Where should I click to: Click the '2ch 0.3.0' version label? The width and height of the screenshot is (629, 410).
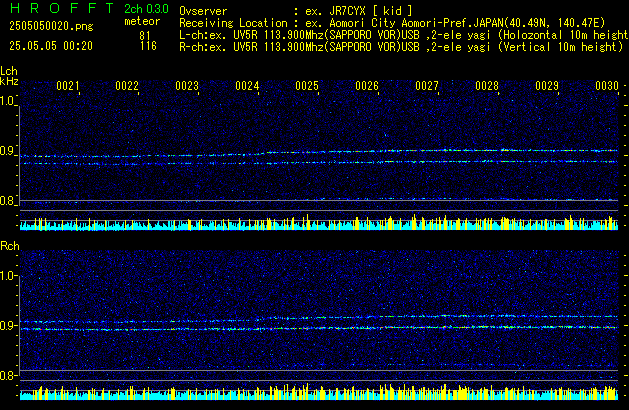pyautogui.click(x=146, y=9)
